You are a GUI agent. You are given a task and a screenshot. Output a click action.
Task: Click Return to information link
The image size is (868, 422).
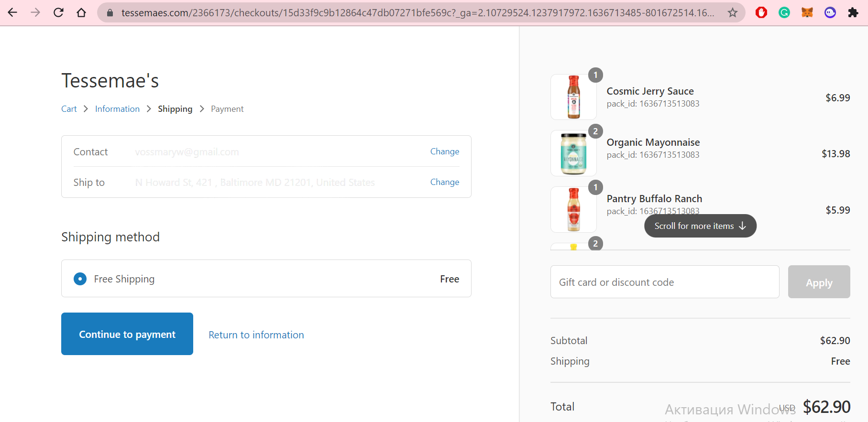256,335
